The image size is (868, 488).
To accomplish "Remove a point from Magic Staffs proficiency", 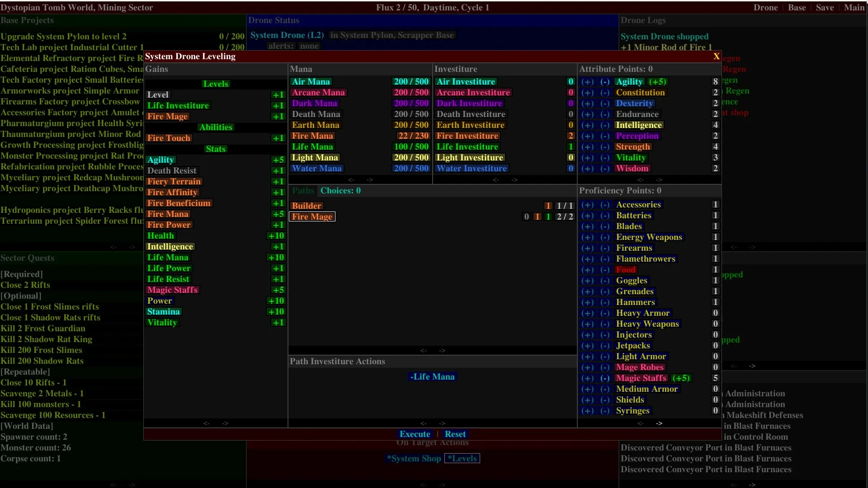I will (x=605, y=378).
